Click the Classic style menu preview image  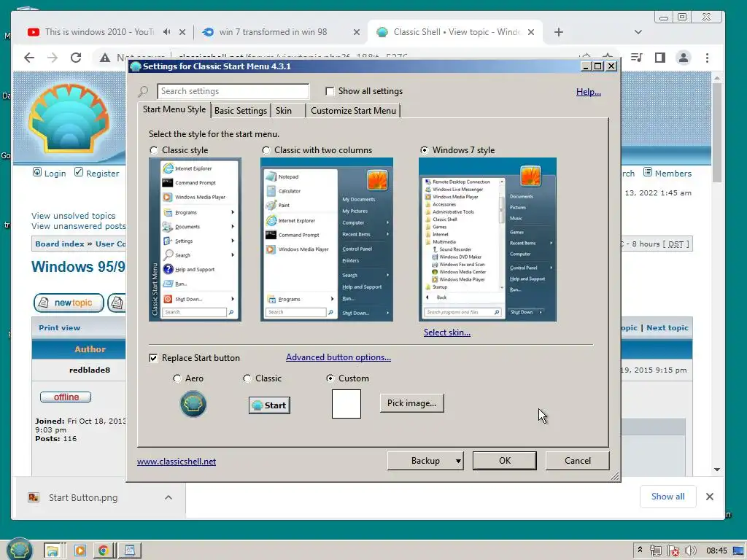[x=195, y=239]
